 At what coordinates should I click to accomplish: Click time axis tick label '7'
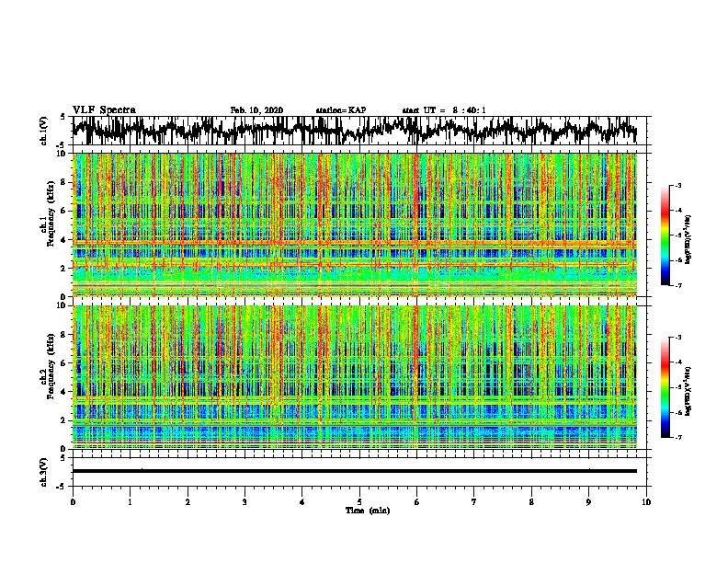coord(474,502)
